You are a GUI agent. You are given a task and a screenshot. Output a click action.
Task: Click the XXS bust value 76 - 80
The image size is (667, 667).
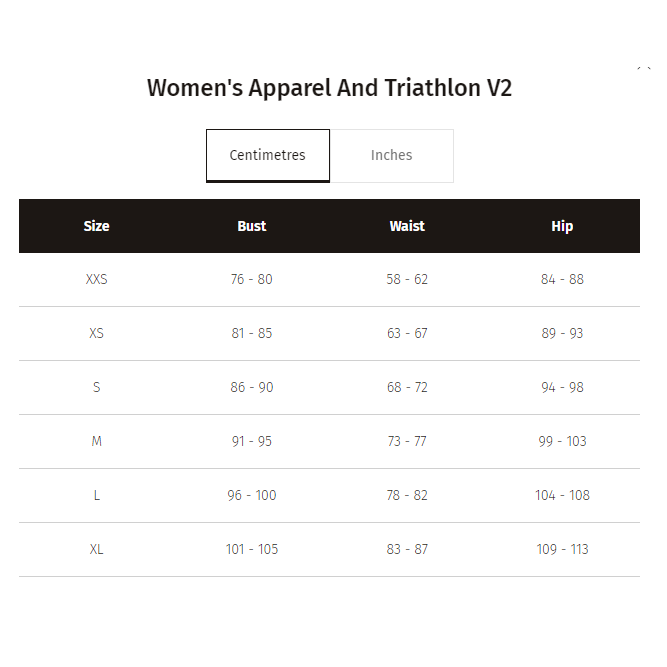point(252,279)
